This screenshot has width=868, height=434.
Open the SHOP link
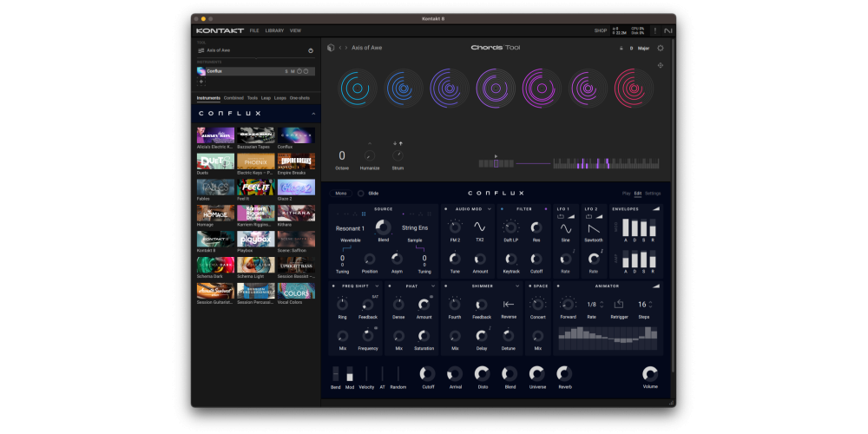coord(601,31)
